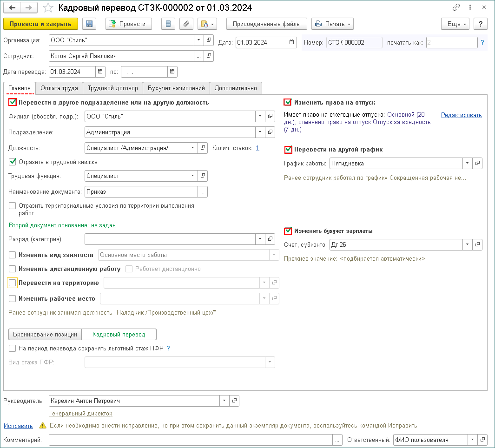The width and height of the screenshot is (495, 448).
Task: Select the Главное tab
Action: tap(19, 88)
